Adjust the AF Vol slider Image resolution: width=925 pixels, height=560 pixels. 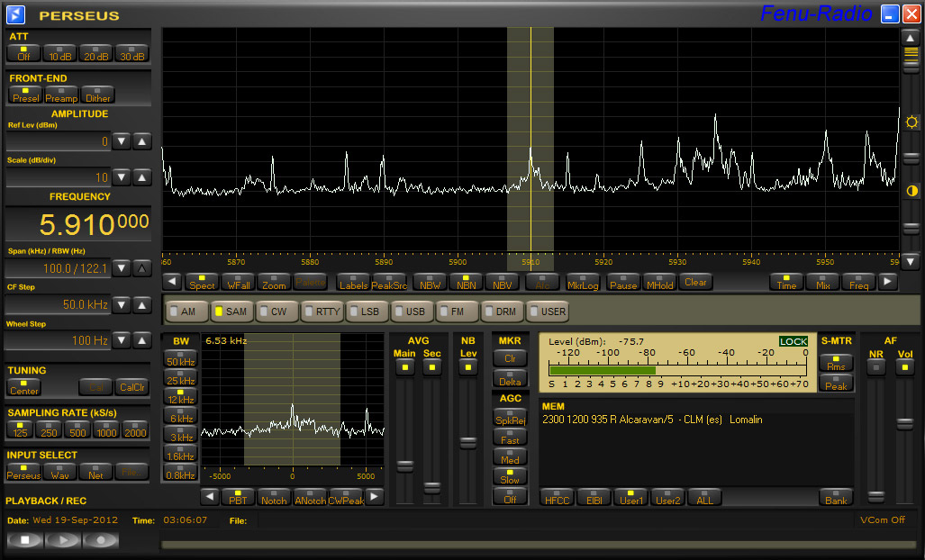904,423
